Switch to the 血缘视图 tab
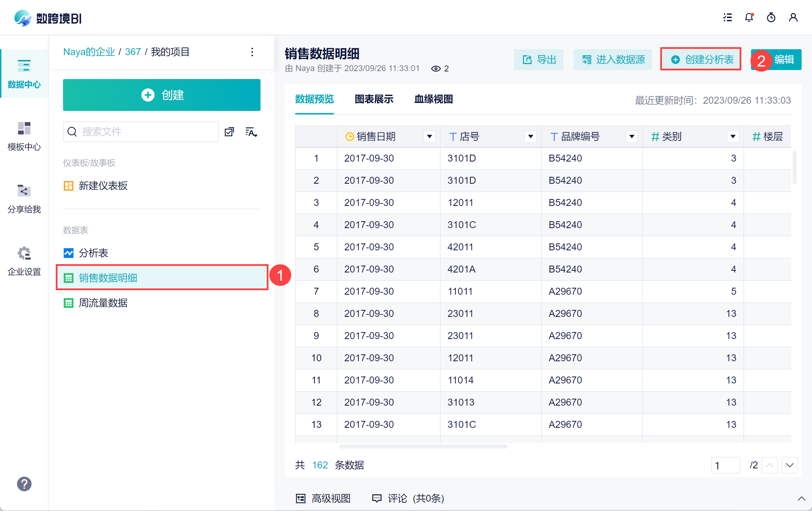Image resolution: width=812 pixels, height=511 pixels. 433,99
